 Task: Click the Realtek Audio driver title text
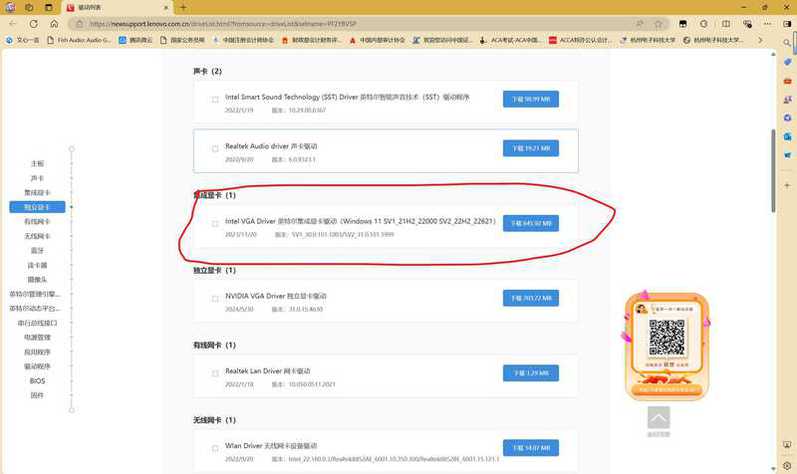coord(271,146)
